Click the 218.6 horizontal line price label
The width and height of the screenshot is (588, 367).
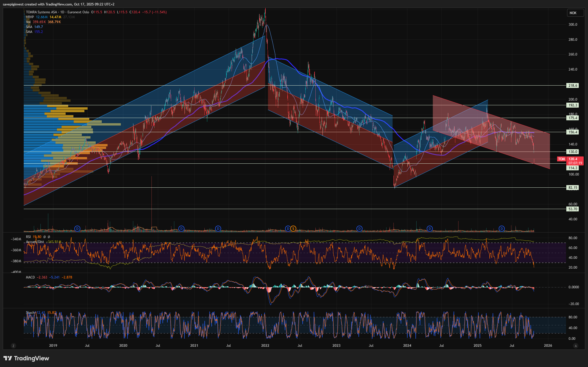[x=573, y=86]
